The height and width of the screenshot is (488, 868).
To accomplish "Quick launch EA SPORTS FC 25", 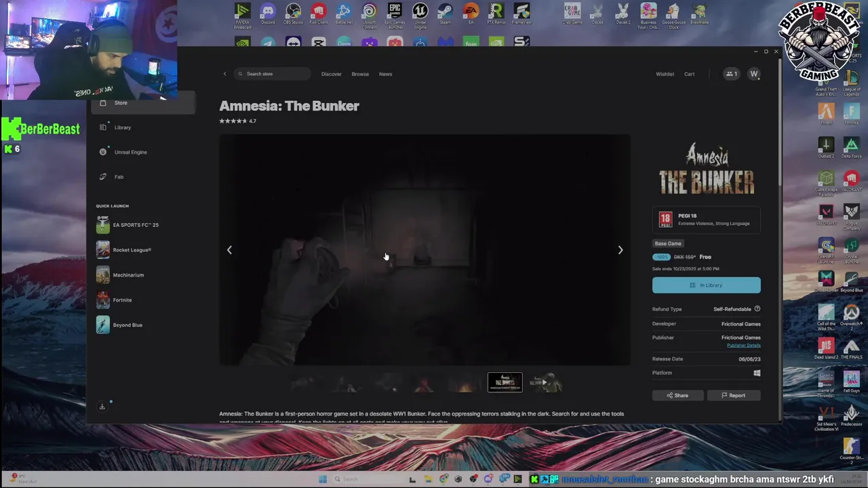I will (144, 225).
